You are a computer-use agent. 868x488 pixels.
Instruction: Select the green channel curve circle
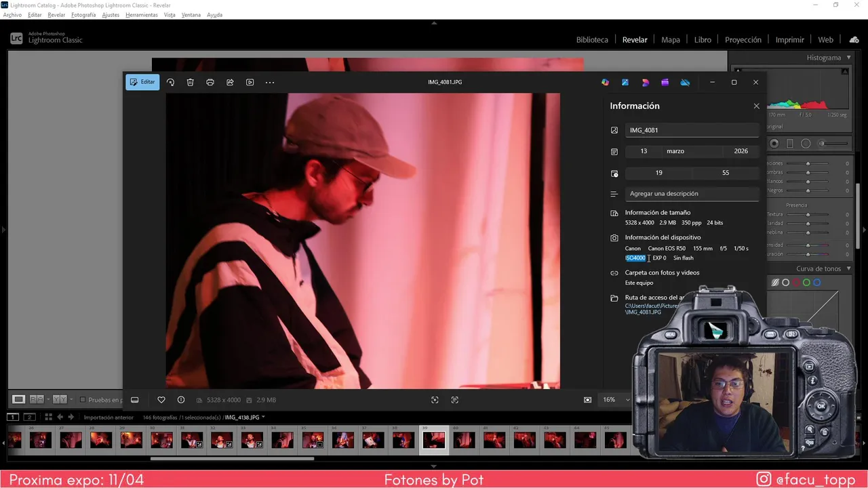point(806,283)
